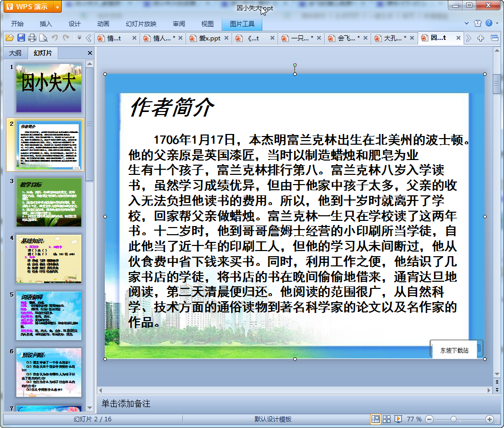Open the 幻灯片放映 ribbon tab
Viewport: 504px width, 428px height.
coord(141,24)
